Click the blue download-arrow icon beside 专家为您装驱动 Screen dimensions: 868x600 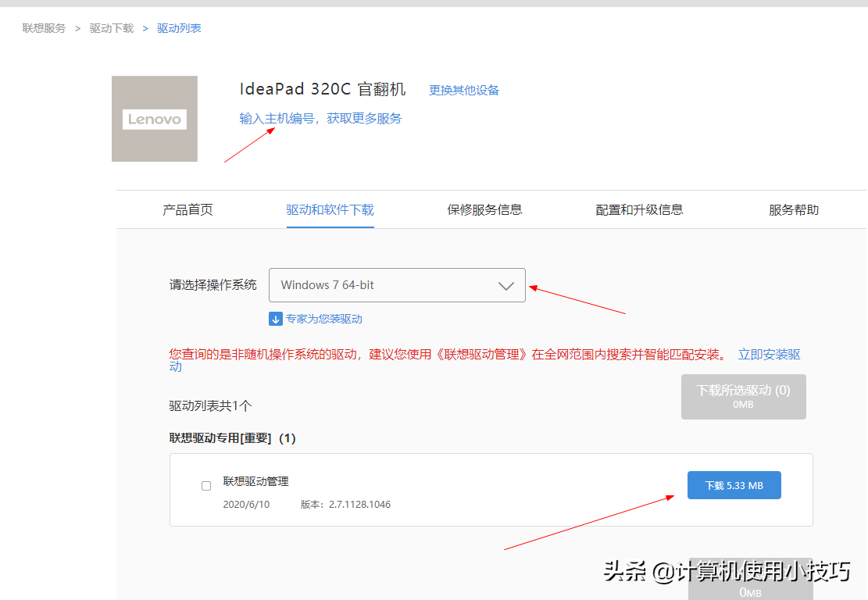point(276,319)
